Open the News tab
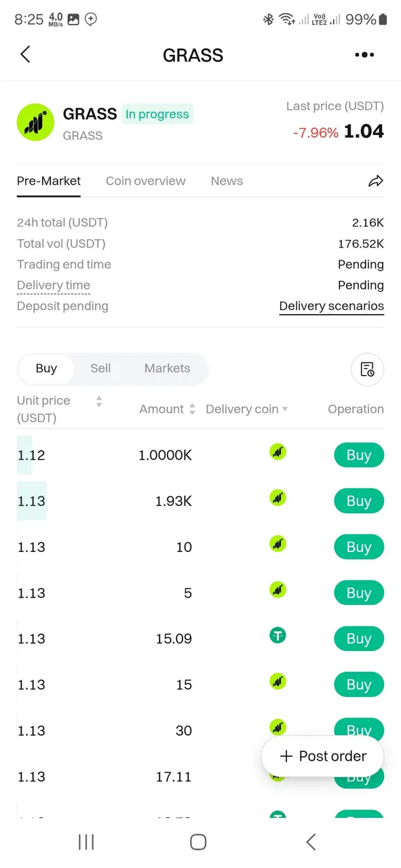This screenshot has height=868, width=401. 227,181
